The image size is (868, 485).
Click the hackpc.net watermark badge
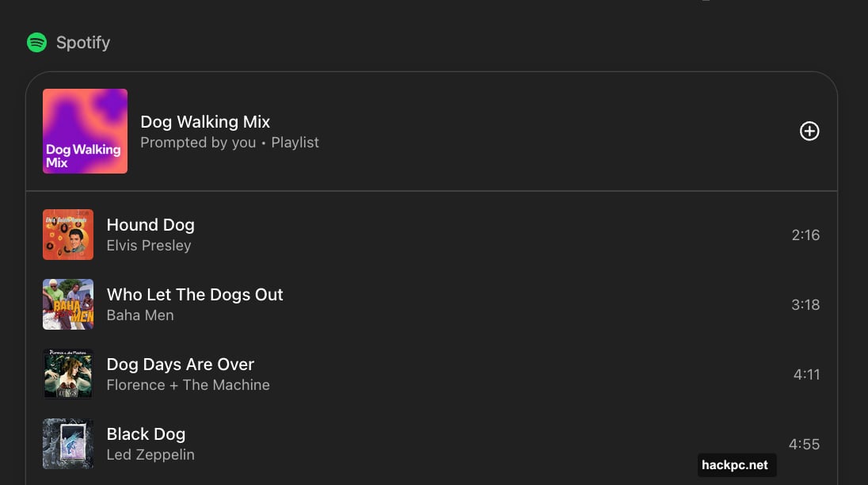pyautogui.click(x=737, y=465)
